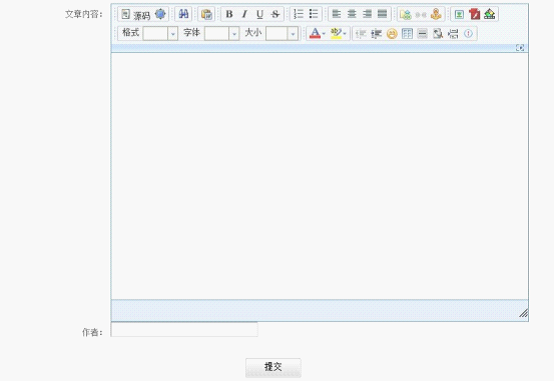Insert an anchor into the article

tap(436, 14)
